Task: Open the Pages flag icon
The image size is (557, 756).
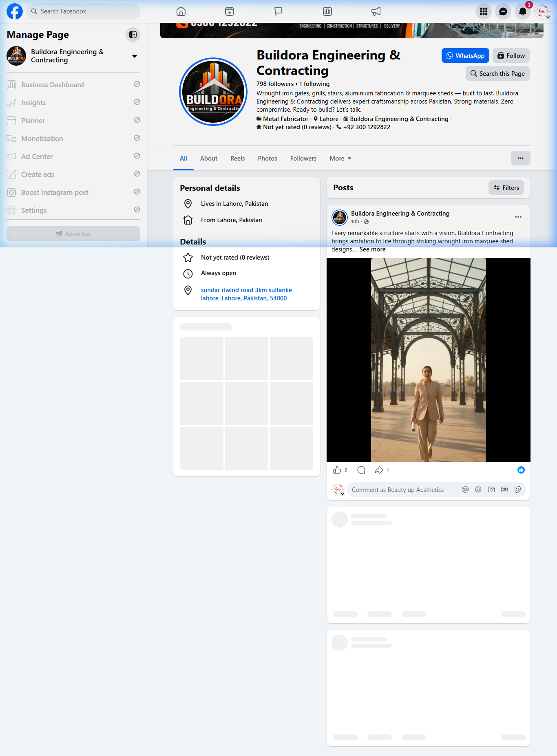Action: point(278,11)
